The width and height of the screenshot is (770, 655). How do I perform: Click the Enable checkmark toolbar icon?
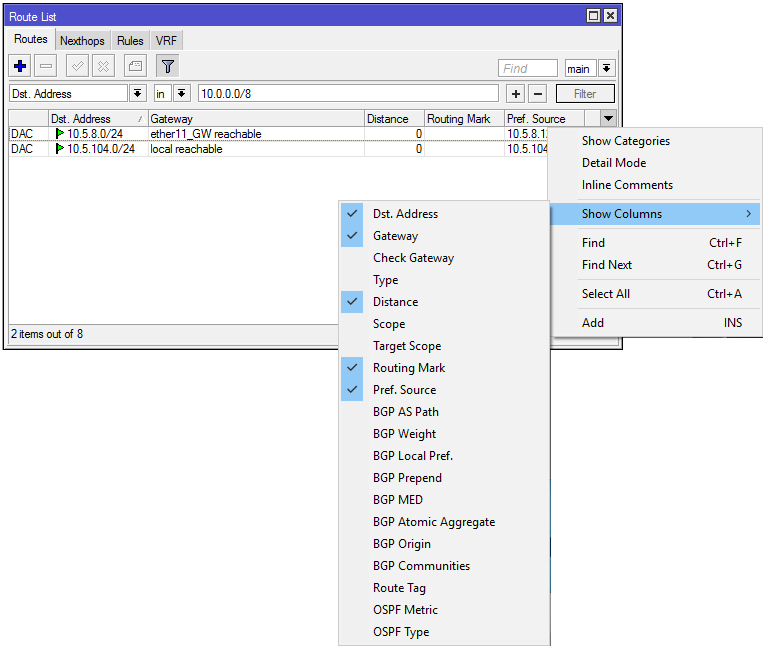click(77, 66)
